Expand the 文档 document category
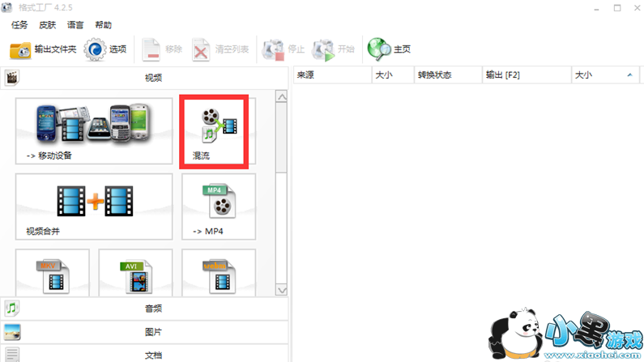The image size is (644, 362). (x=144, y=354)
